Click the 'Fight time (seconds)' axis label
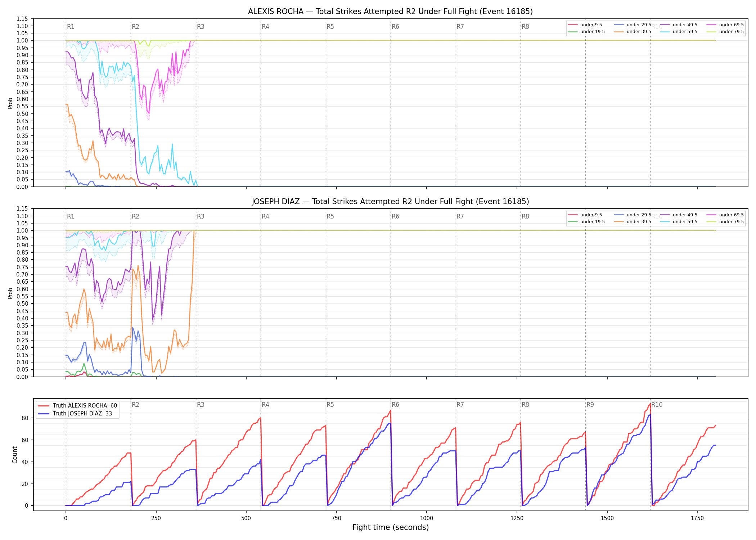The height and width of the screenshot is (540, 756). coord(391,527)
